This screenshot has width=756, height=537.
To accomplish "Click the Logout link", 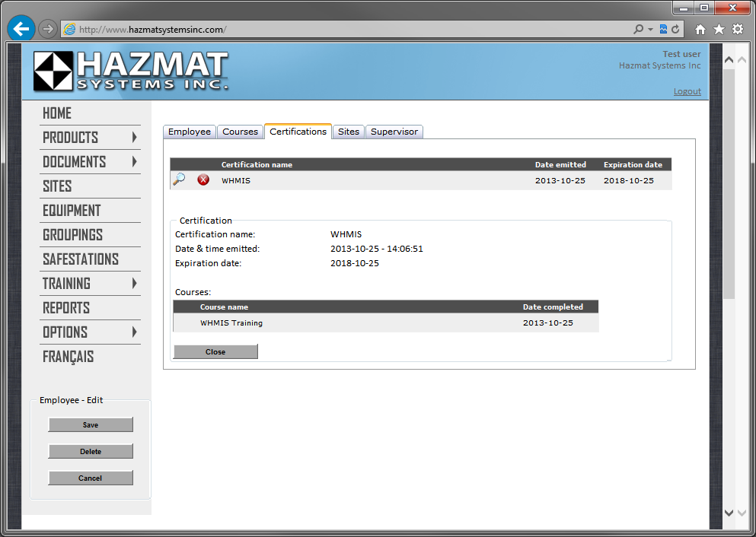I will tap(687, 91).
